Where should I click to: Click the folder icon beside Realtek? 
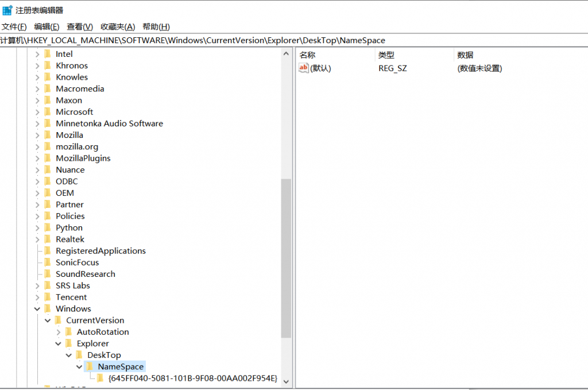click(x=48, y=240)
